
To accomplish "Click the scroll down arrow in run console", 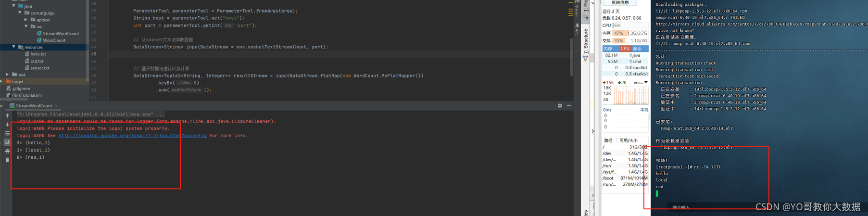I will click(x=7, y=124).
